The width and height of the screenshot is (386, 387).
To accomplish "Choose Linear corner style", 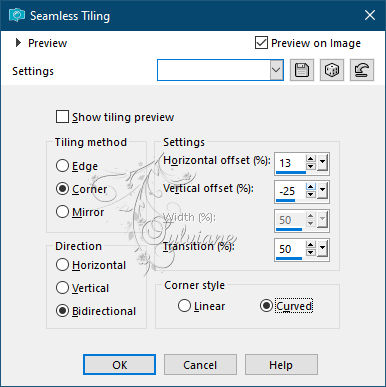I will click(184, 306).
